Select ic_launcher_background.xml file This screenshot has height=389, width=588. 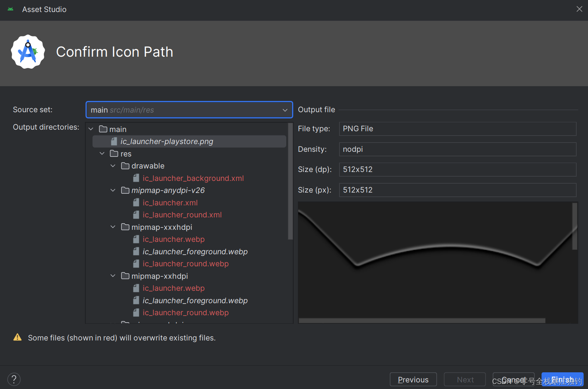coord(193,178)
